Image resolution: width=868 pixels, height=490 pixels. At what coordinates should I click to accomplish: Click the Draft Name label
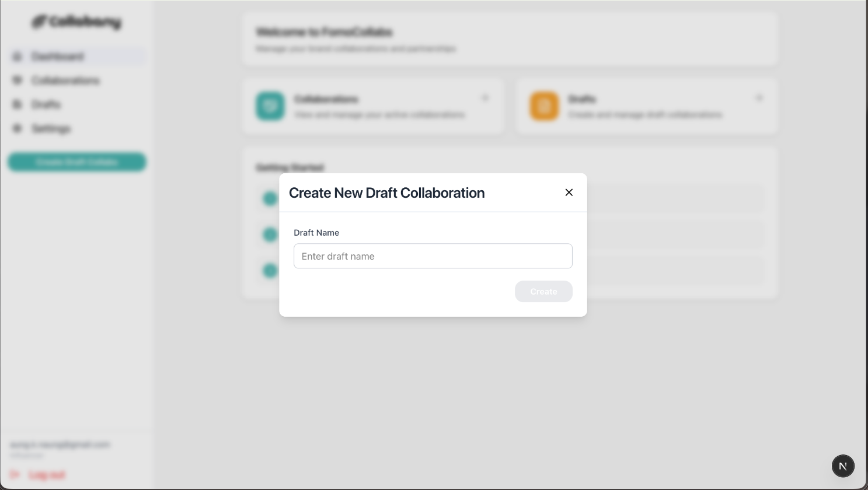pyautogui.click(x=316, y=233)
